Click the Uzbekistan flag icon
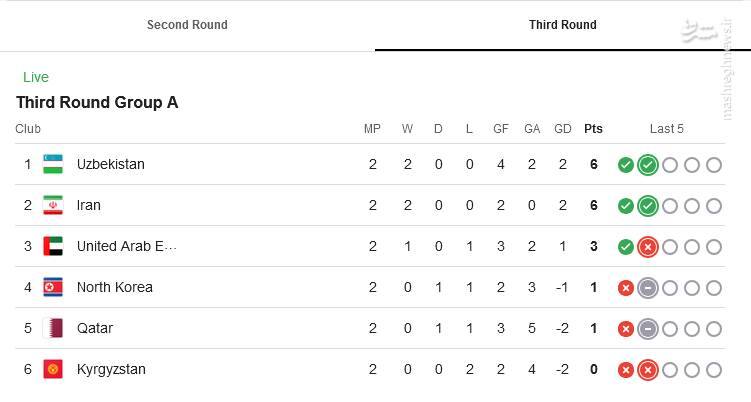The image size is (751, 402). coord(53,164)
